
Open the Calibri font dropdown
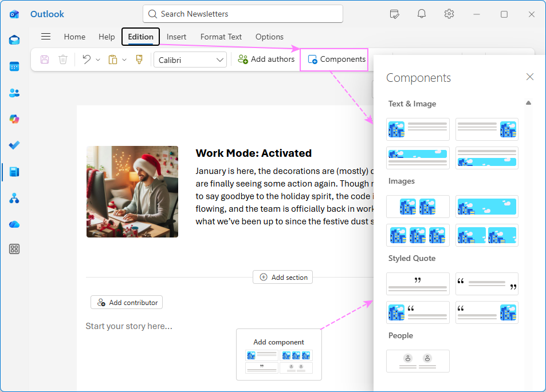pos(190,59)
